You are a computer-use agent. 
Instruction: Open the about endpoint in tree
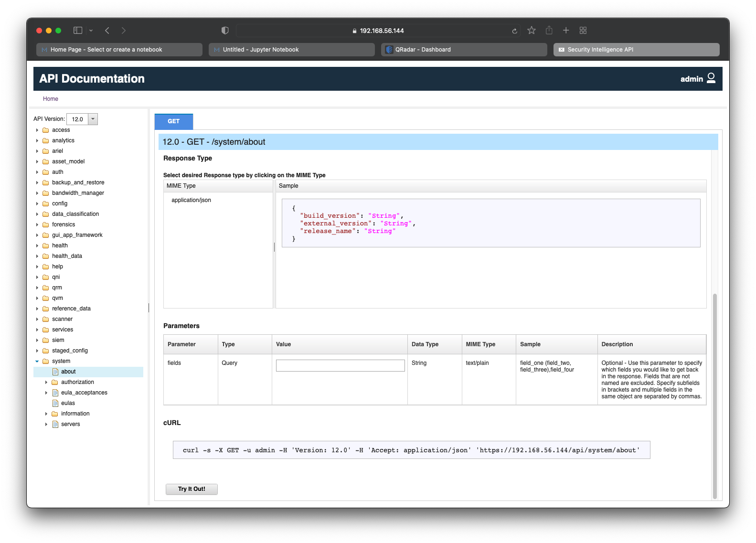coord(68,372)
